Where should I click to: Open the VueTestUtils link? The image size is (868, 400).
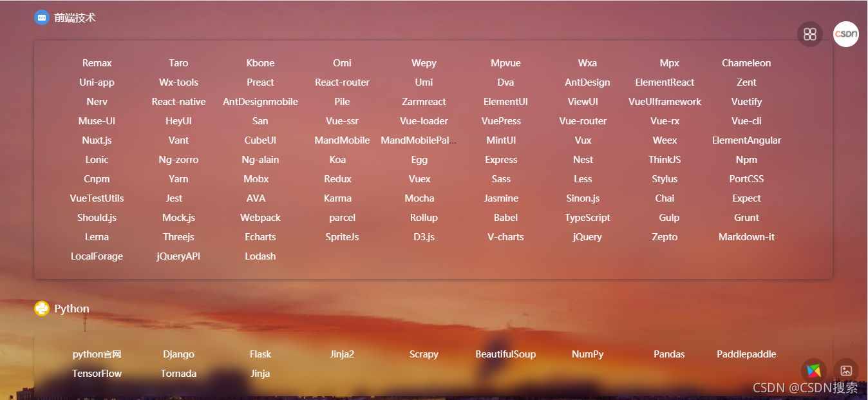tap(97, 198)
